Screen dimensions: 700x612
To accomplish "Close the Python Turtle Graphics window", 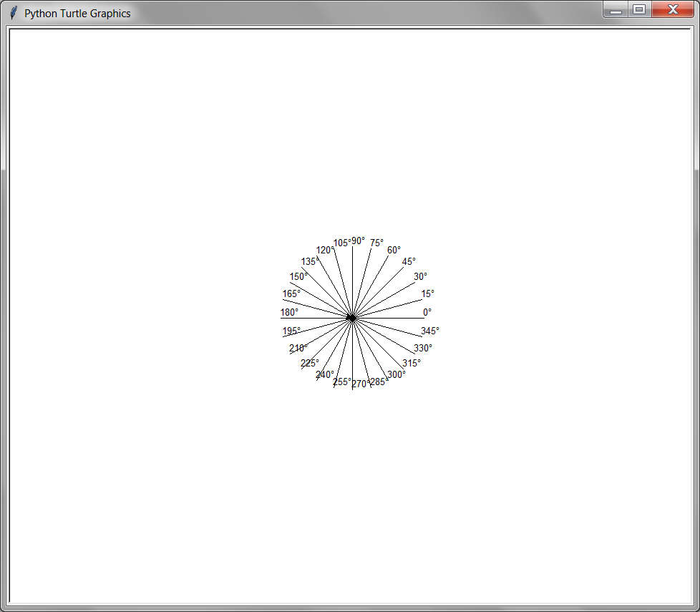I will click(672, 10).
